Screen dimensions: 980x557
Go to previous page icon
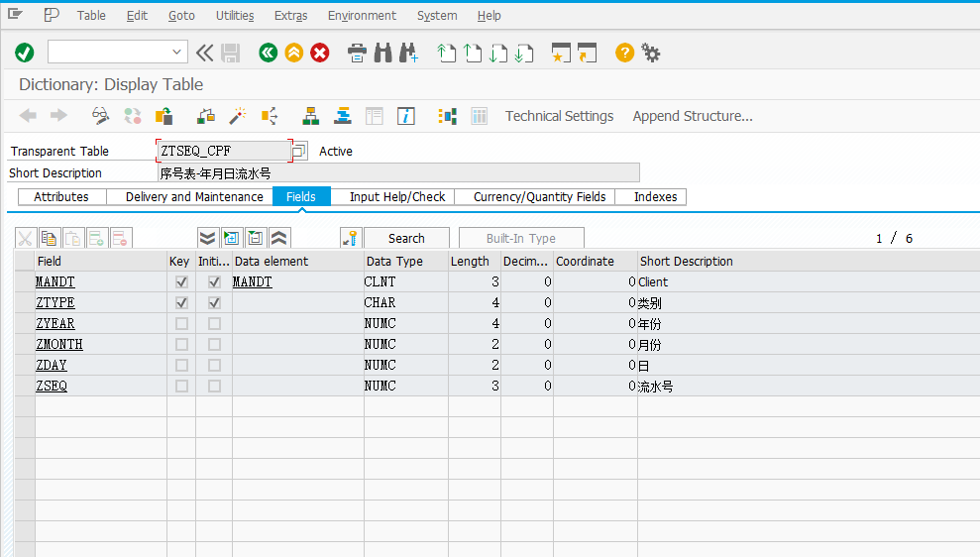(473, 54)
